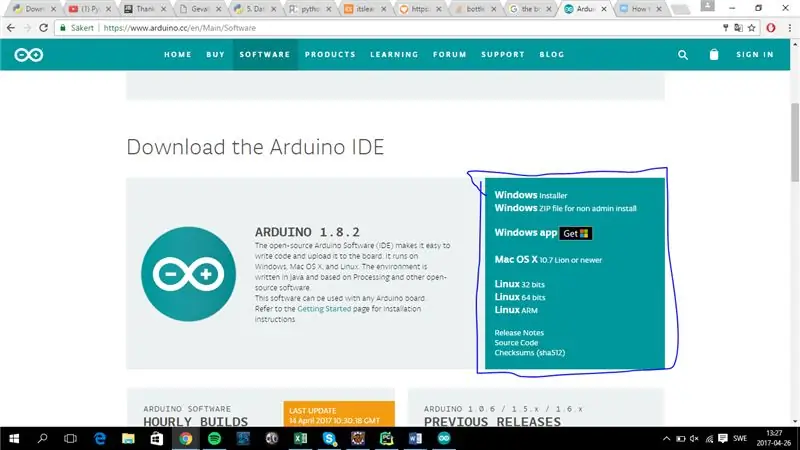The height and width of the screenshot is (450, 800).
Task: Close the active Arduino browser tab
Action: 604,9
